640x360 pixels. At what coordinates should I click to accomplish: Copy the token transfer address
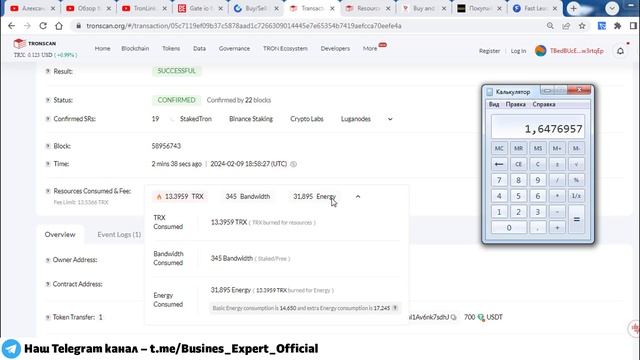(x=453, y=317)
